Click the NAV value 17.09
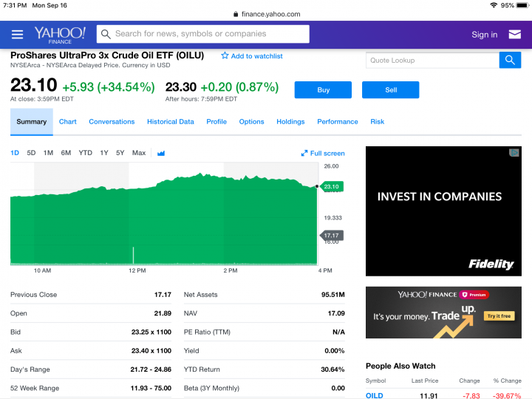 [x=336, y=313]
